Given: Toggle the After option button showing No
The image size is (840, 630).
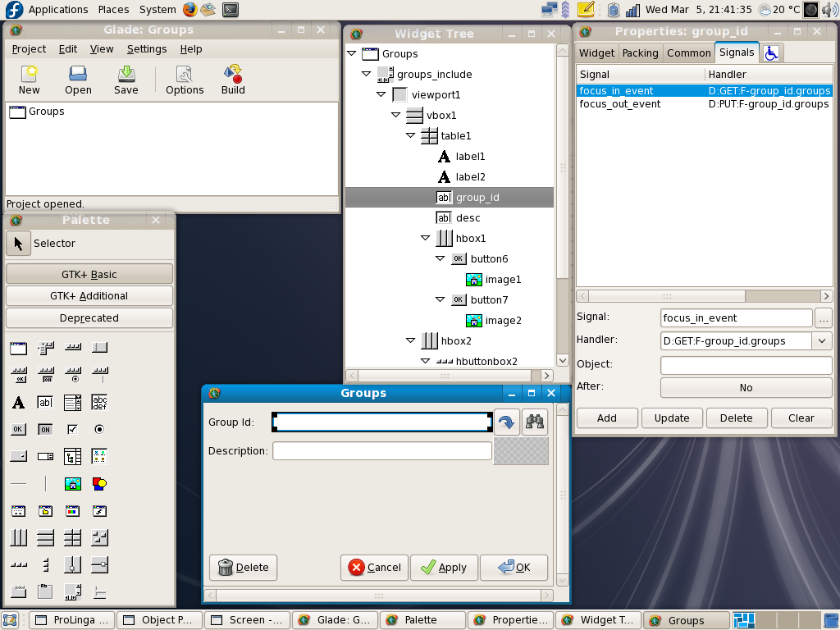Looking at the screenshot, I should 746,387.
